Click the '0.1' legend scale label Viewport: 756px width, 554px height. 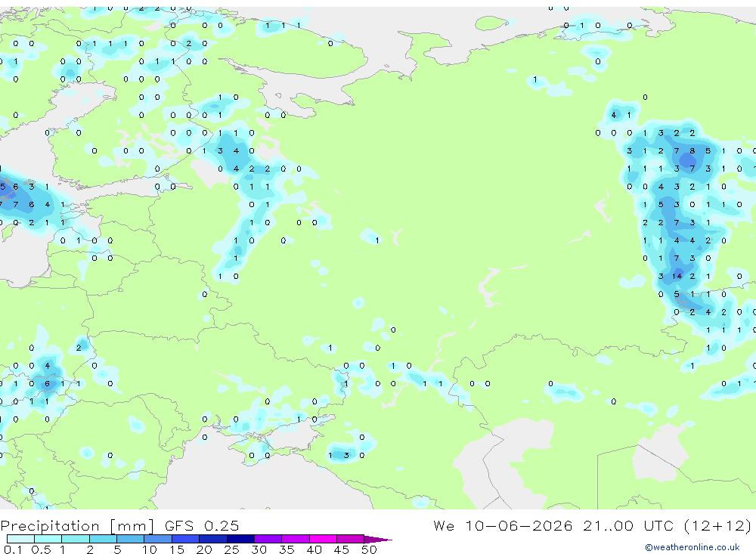(x=13, y=549)
